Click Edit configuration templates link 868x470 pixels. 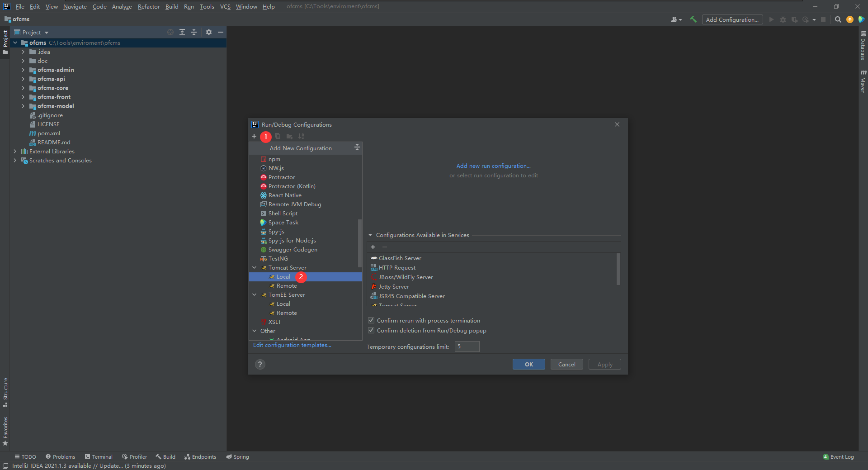click(x=292, y=345)
